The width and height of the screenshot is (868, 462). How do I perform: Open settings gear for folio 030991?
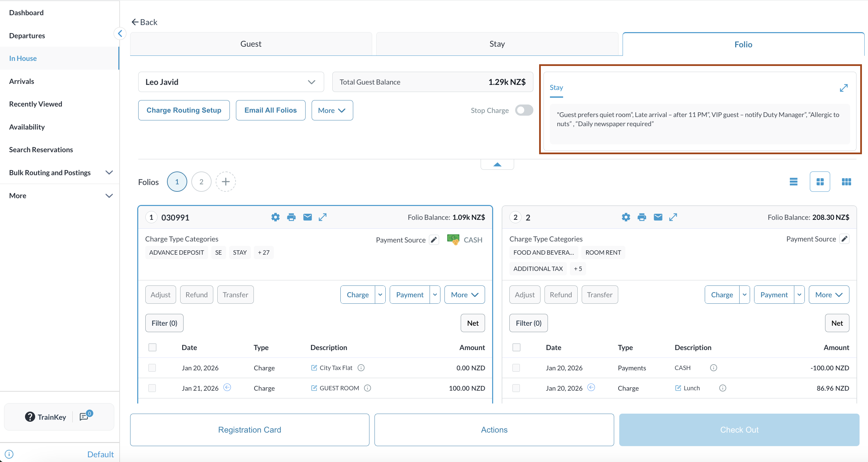(x=275, y=217)
